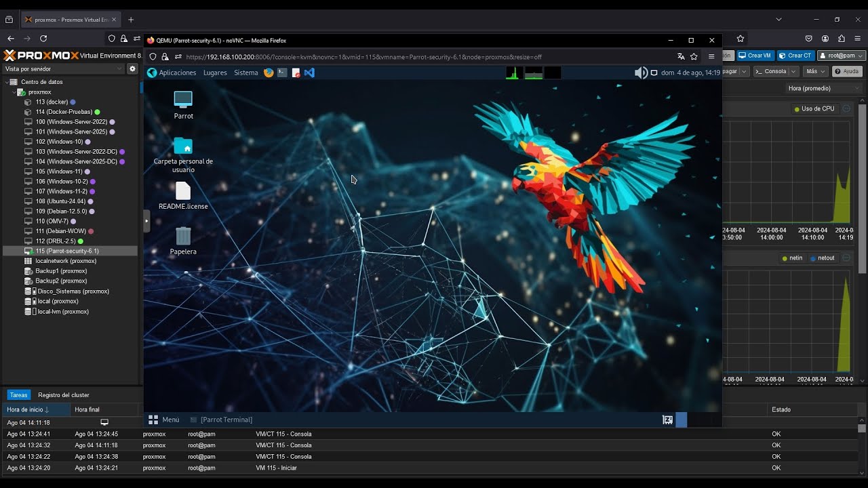Select VM 115 (Parrot-security-6.1) in tree
Screen dimensions: 868x488
click(70, 251)
